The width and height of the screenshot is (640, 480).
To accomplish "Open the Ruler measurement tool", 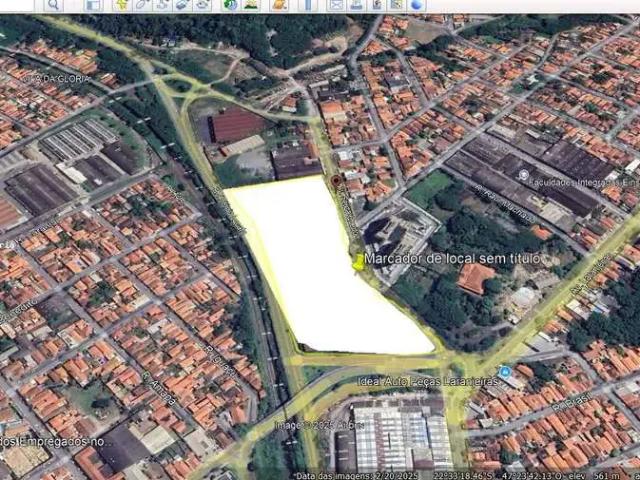I will click(308, 5).
